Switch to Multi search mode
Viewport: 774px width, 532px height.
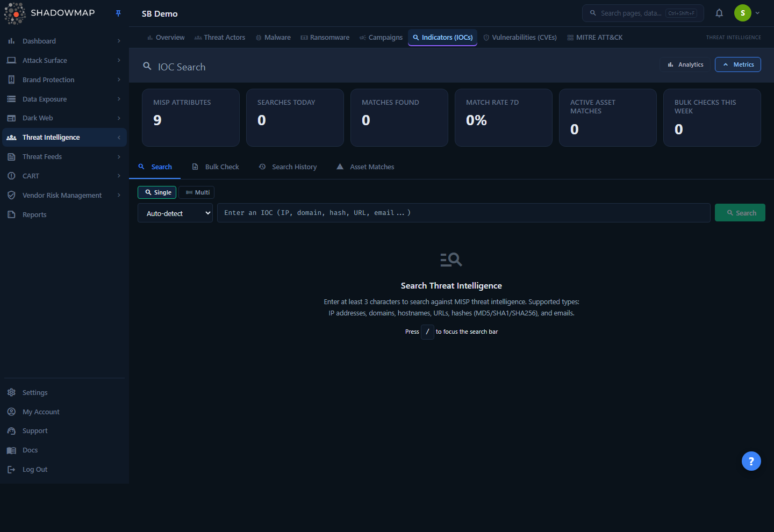(197, 192)
